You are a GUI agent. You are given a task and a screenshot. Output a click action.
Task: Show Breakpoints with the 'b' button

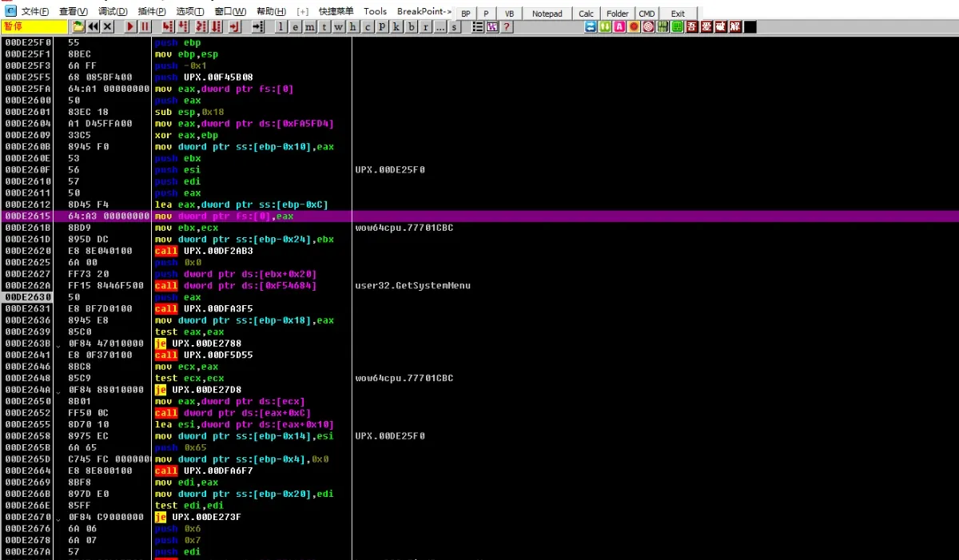point(411,27)
